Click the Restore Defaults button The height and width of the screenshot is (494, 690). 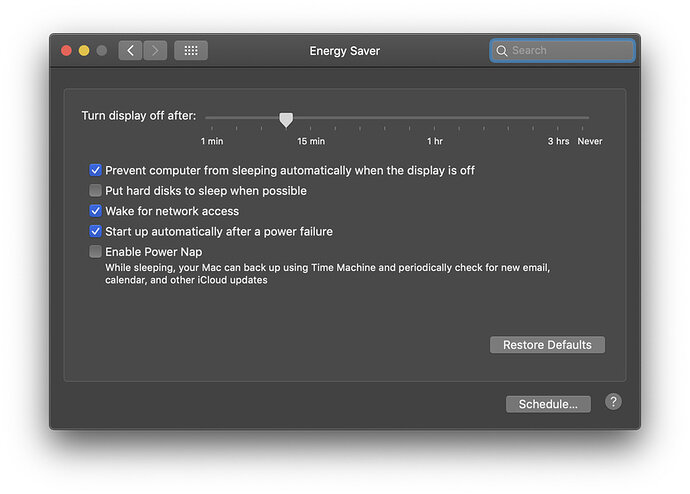coord(547,345)
